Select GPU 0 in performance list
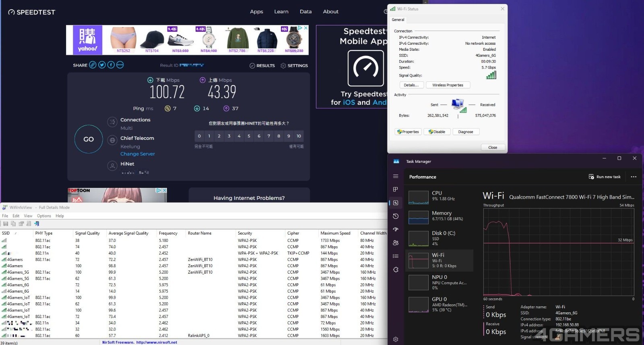644x345 pixels. pyautogui.click(x=440, y=305)
